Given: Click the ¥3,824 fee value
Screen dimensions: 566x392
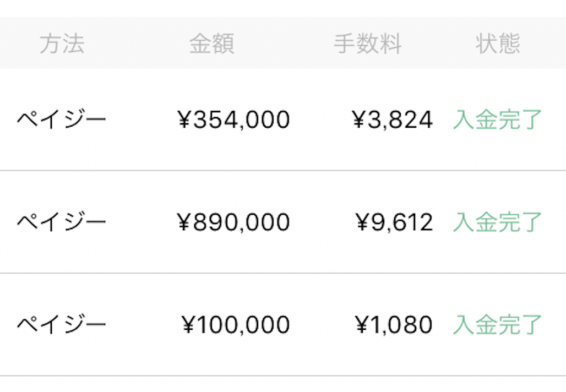Looking at the screenshot, I should pos(393,119).
